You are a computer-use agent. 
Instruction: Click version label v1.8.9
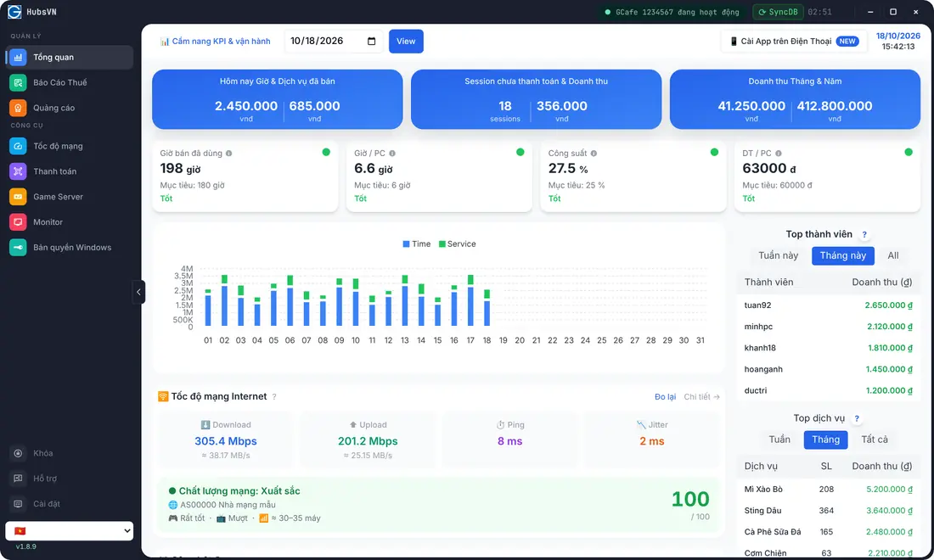tap(26, 546)
